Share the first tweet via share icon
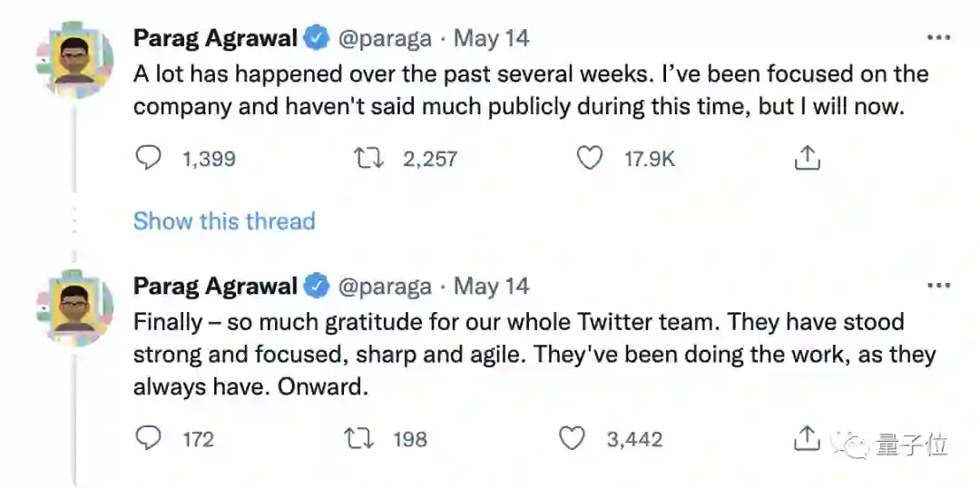The height and width of the screenshot is (488, 980). pyautogui.click(x=807, y=159)
